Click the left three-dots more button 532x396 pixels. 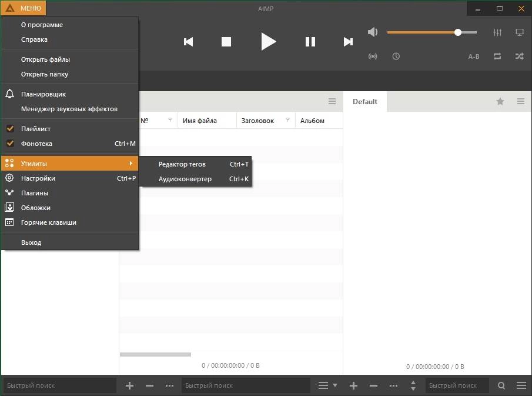169,385
